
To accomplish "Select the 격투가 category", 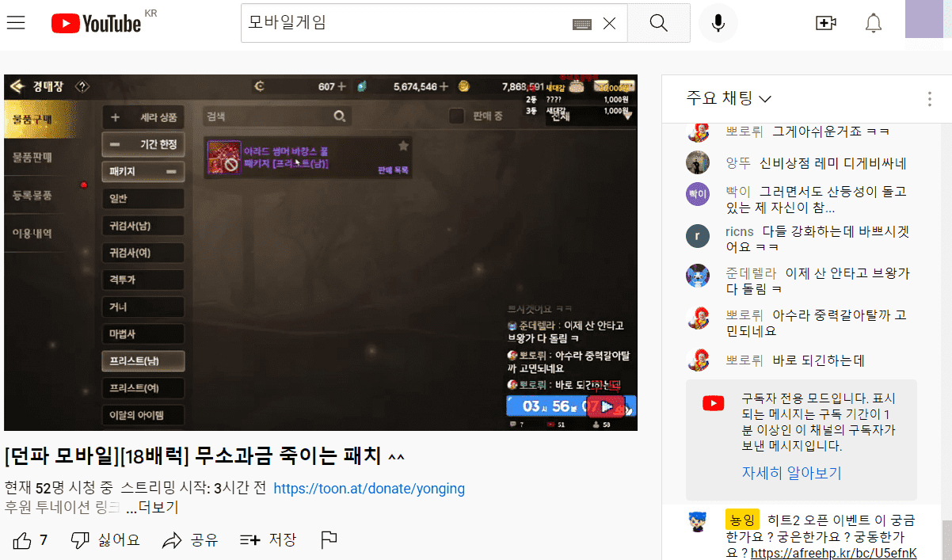I will pos(143,280).
